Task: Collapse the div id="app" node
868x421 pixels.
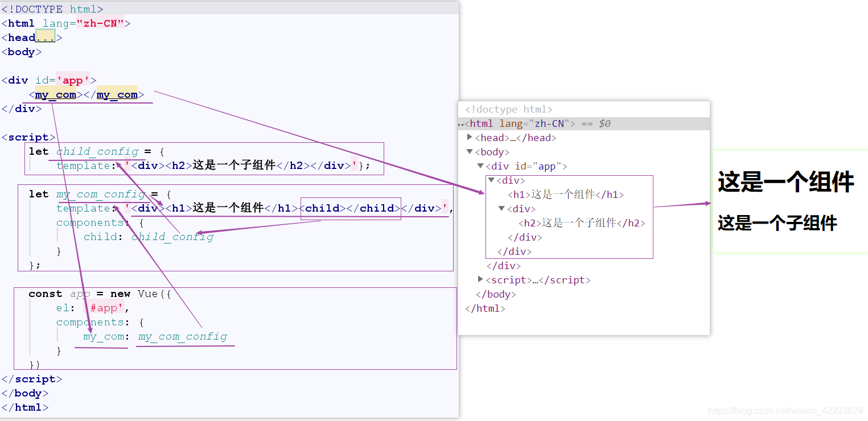Action: pos(480,166)
